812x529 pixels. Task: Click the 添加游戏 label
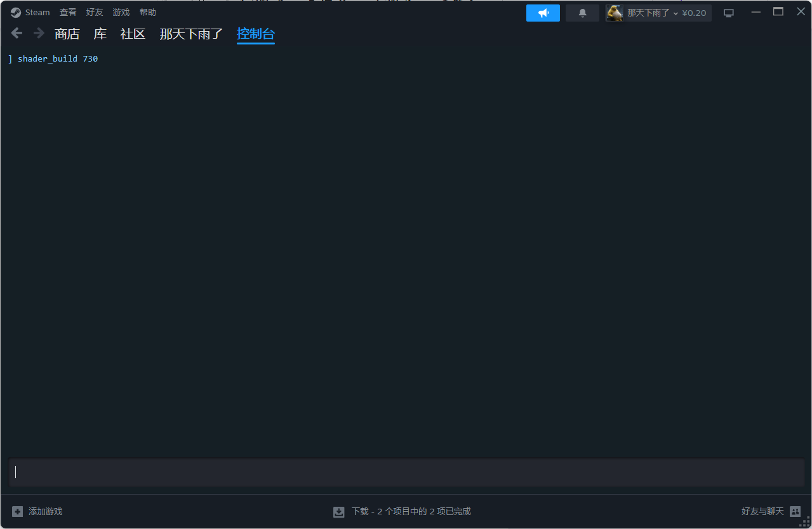pyautogui.click(x=46, y=511)
